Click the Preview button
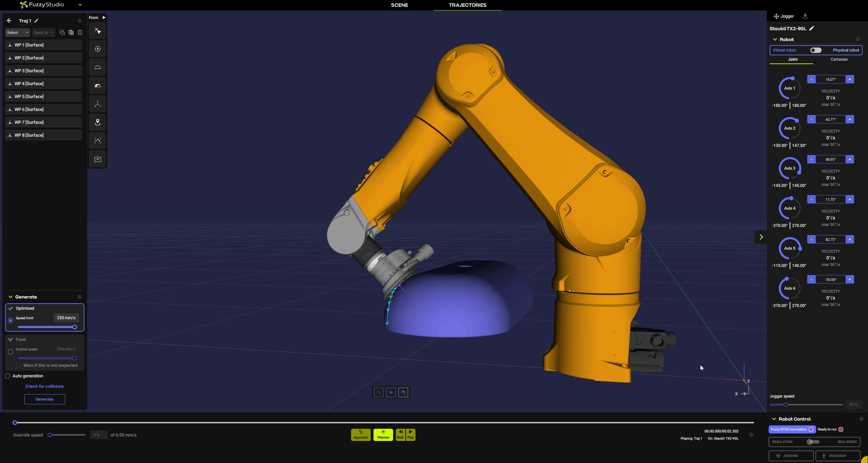The width and height of the screenshot is (868, 463). tap(383, 435)
